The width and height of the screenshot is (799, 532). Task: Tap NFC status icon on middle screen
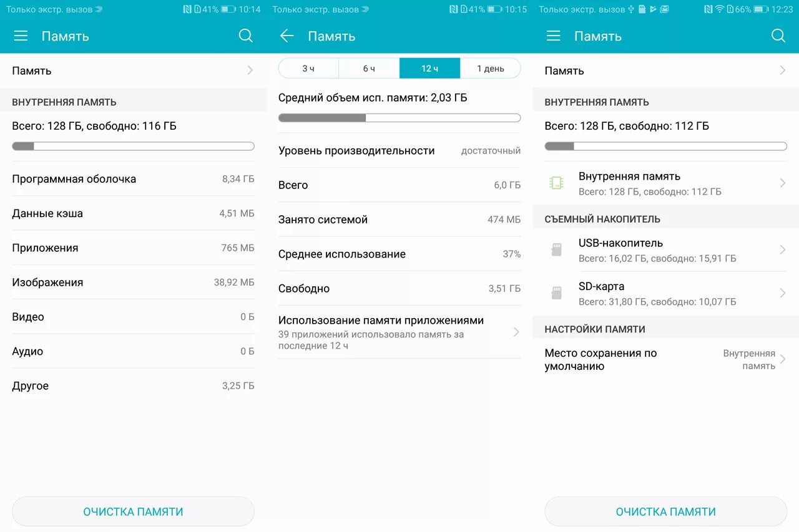click(x=454, y=9)
